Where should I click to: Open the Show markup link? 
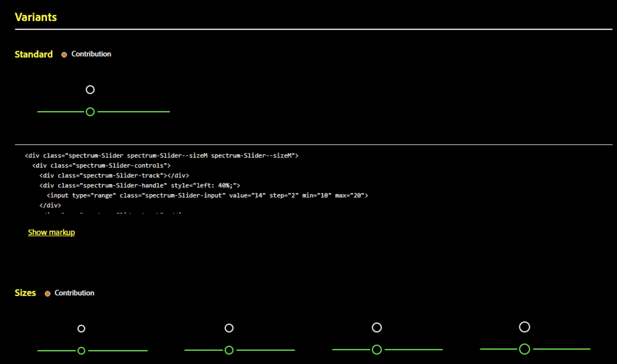pos(51,232)
